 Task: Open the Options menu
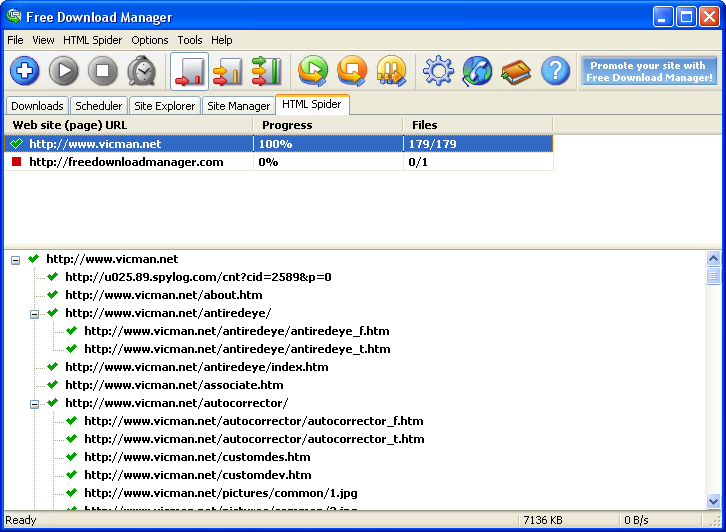pyautogui.click(x=150, y=40)
